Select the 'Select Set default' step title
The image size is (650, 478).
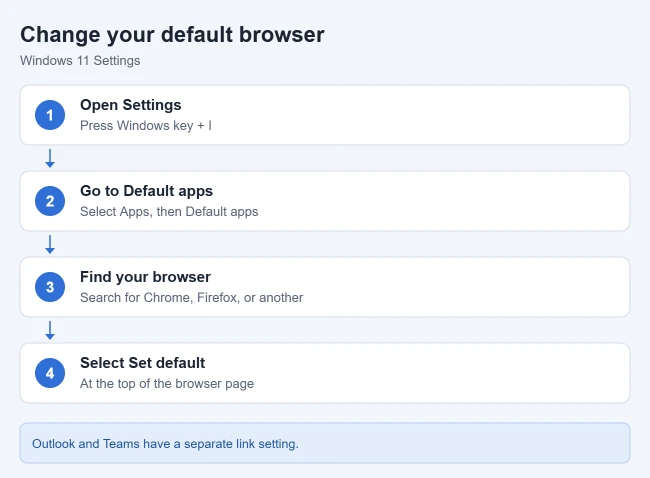tap(143, 363)
